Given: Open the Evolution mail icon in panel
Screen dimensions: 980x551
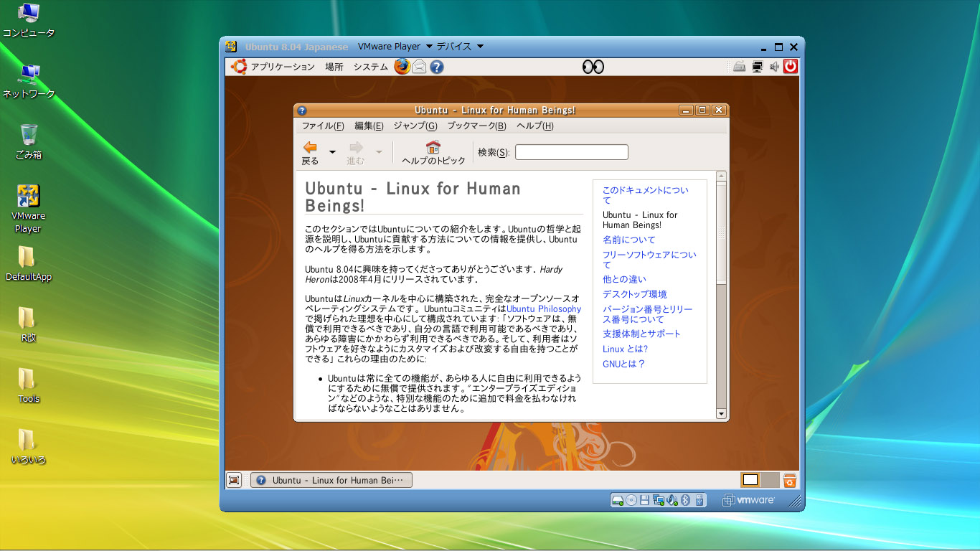Looking at the screenshot, I should click(420, 67).
